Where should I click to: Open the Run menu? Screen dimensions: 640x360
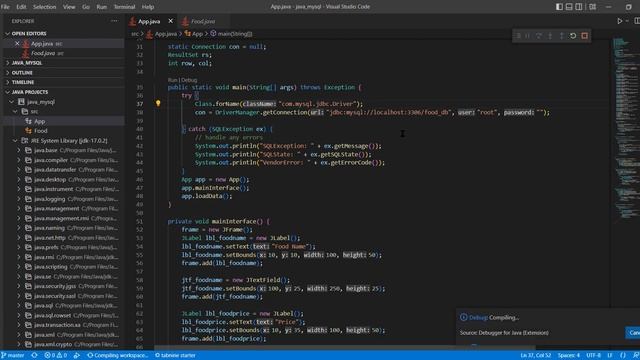pyautogui.click(x=101, y=7)
